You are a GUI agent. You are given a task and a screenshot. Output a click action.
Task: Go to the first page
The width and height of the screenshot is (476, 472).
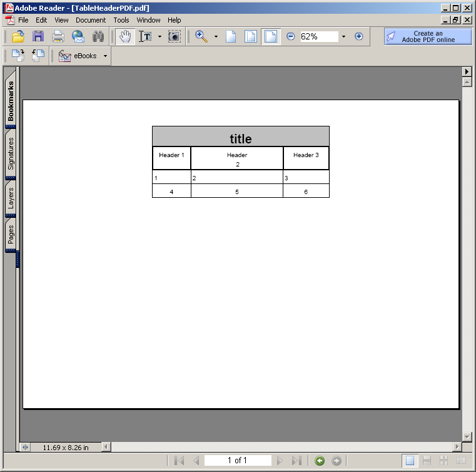tap(179, 461)
